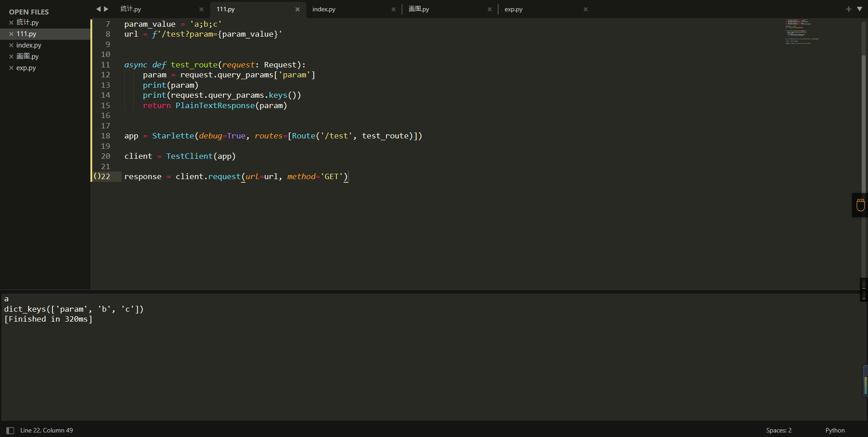
Task: Close the 画图.py tab
Action: [x=490, y=9]
